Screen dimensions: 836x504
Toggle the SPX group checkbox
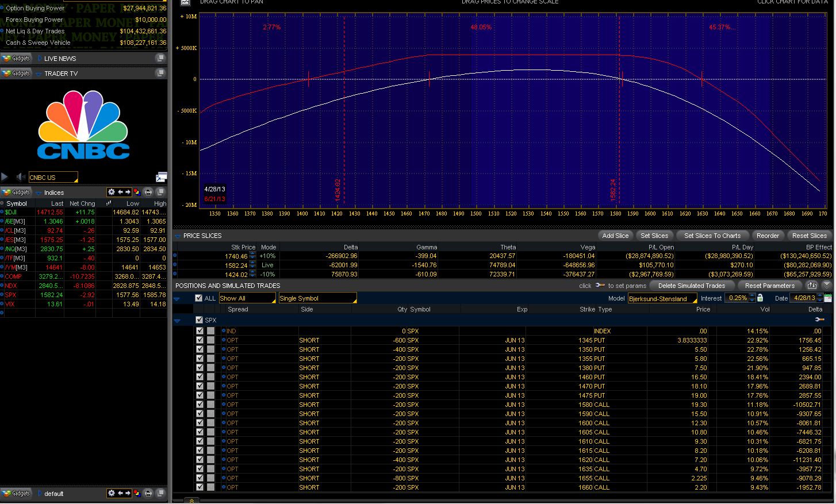200,320
